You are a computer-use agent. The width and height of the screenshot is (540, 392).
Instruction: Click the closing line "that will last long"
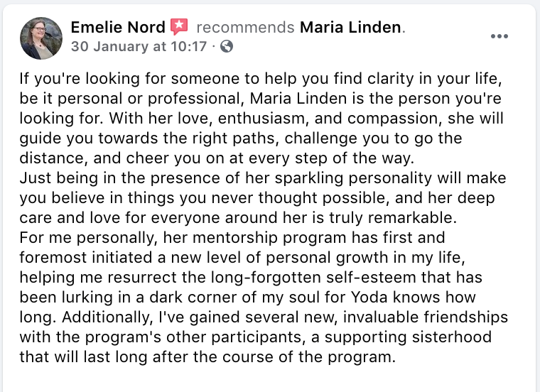[207, 357]
